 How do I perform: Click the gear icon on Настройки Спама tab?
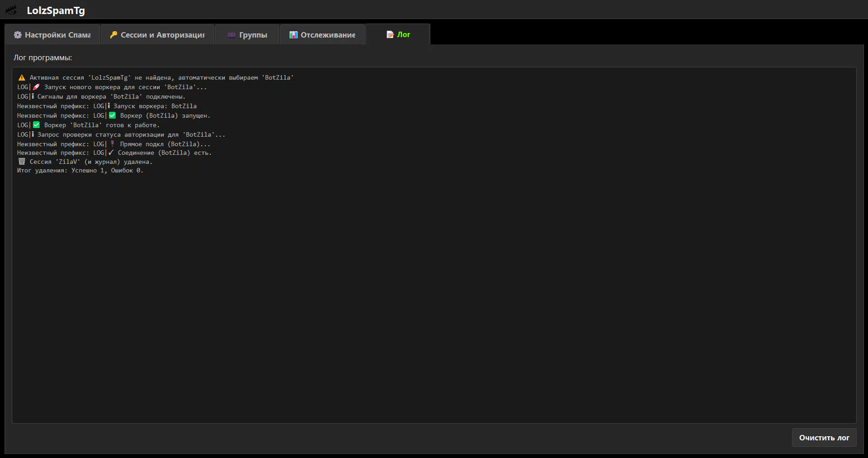coord(18,35)
